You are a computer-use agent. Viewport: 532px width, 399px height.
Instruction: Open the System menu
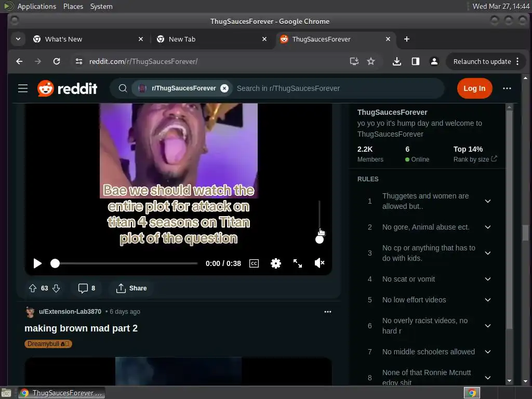point(101,6)
